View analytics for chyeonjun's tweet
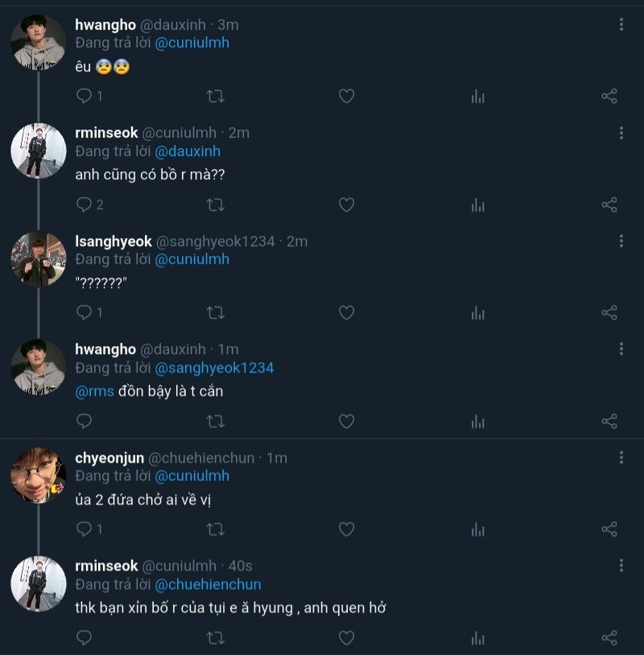 (x=478, y=529)
